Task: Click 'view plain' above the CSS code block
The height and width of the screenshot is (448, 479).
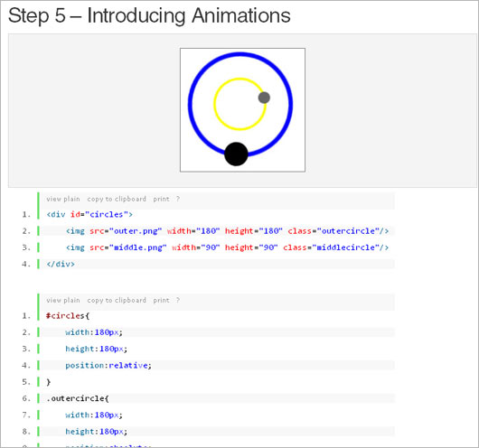Action: 63,301
